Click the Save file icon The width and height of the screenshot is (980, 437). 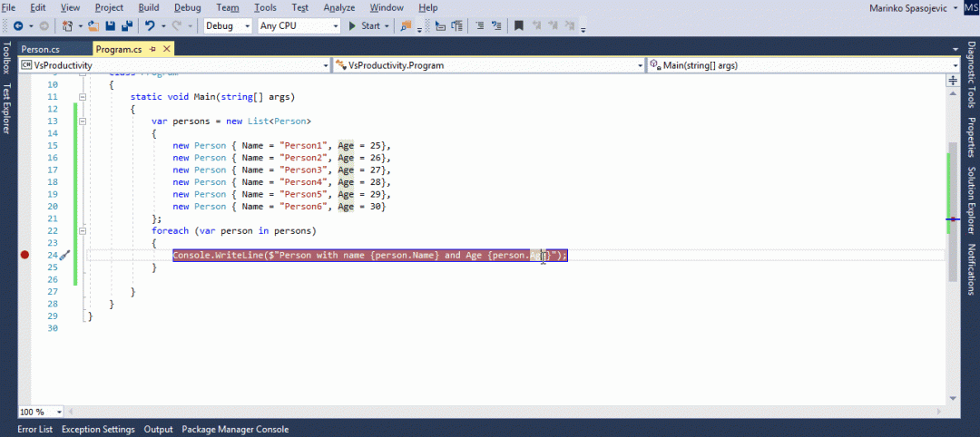111,25
